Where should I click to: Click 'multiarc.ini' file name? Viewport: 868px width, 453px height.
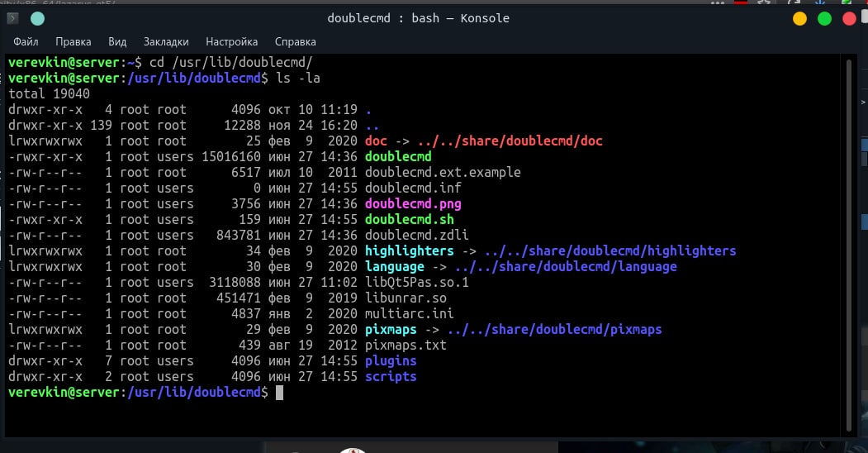pyautogui.click(x=409, y=313)
